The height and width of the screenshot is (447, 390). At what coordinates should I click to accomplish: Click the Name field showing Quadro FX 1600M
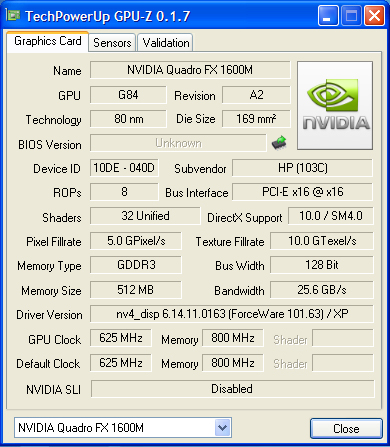[190, 70]
